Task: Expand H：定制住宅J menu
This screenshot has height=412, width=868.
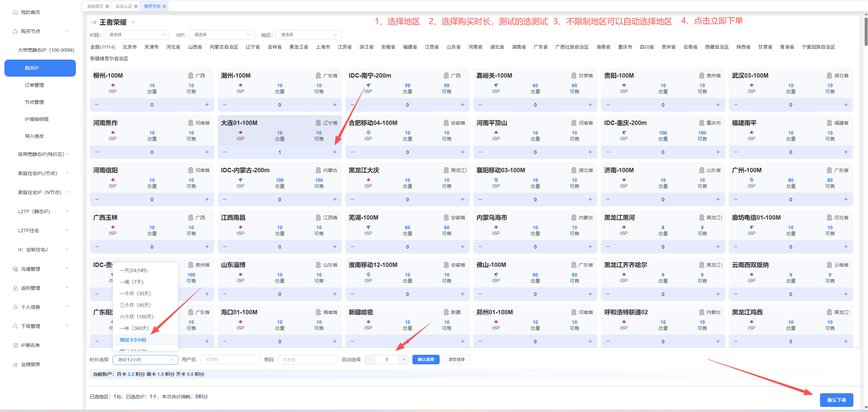Action: click(67, 250)
